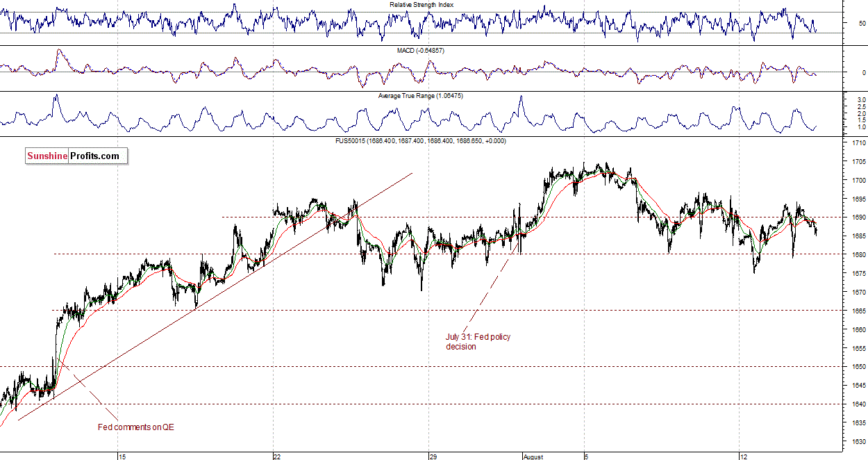Screen dimensions: 868x460
Task: Click the August label on time axis
Action: (534, 457)
